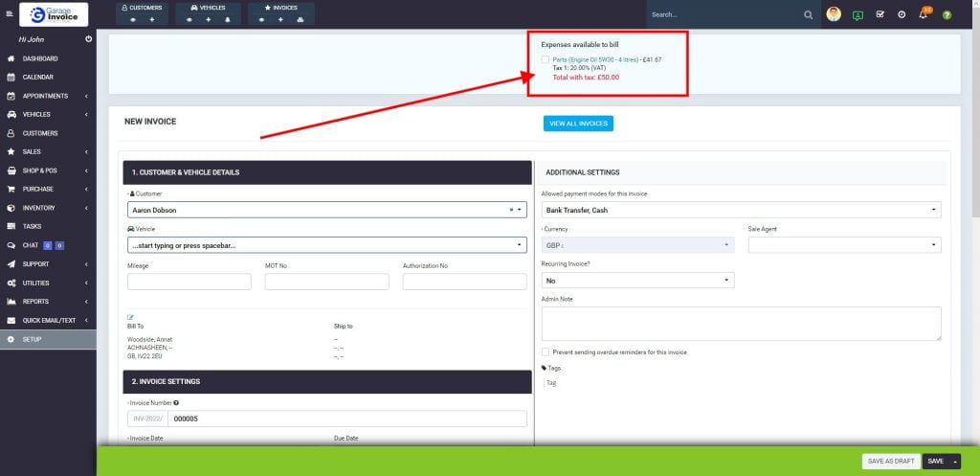This screenshot has height=476, width=980.
Task: Open notifications bell with badge
Action: click(x=924, y=13)
